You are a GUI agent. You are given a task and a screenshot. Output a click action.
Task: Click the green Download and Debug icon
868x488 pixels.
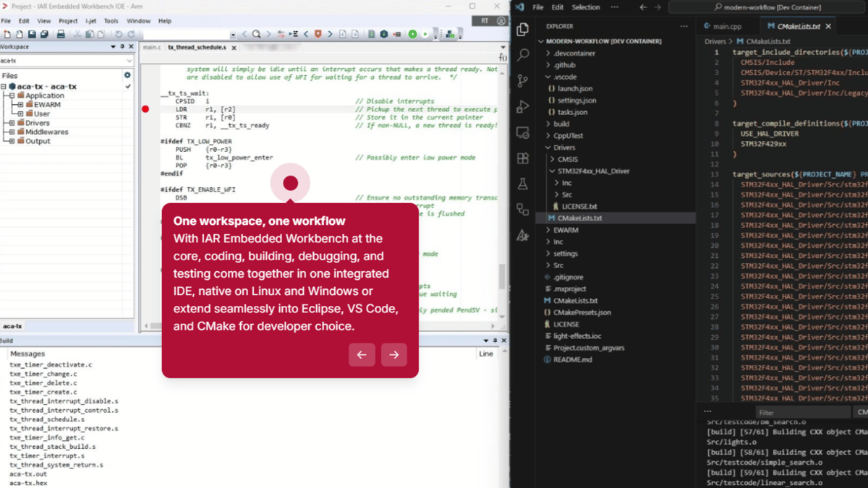pos(412,34)
